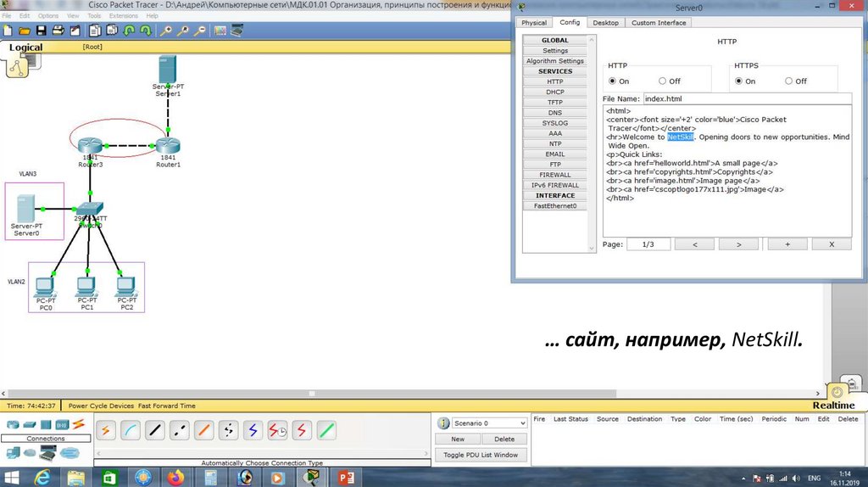Open the Extensions menu

coord(124,16)
